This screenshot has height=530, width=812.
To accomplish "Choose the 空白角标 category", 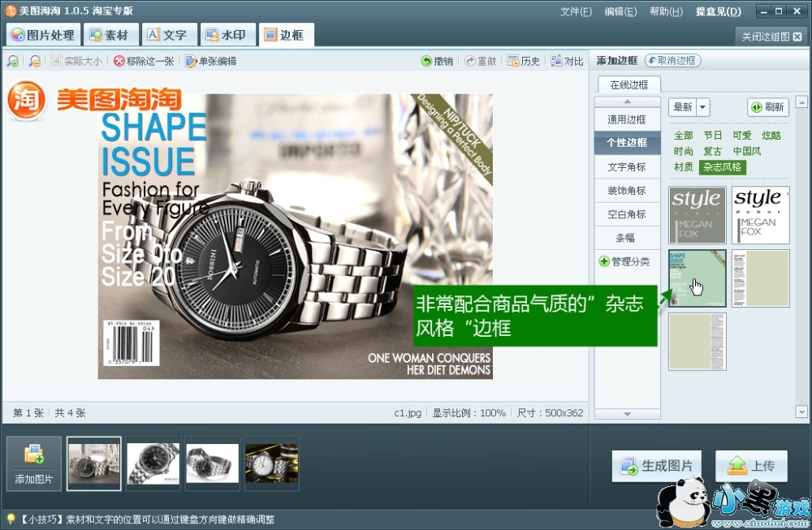I will (627, 214).
